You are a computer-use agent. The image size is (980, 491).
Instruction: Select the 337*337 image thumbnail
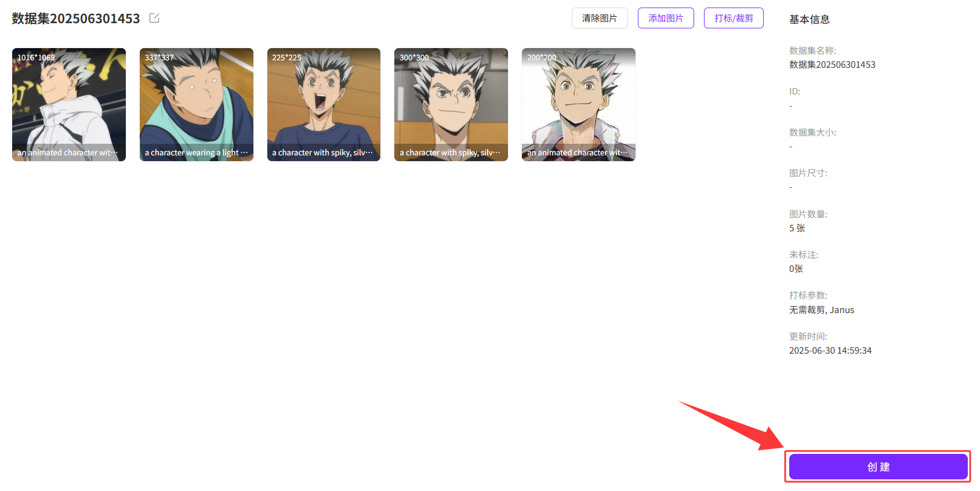click(x=197, y=104)
